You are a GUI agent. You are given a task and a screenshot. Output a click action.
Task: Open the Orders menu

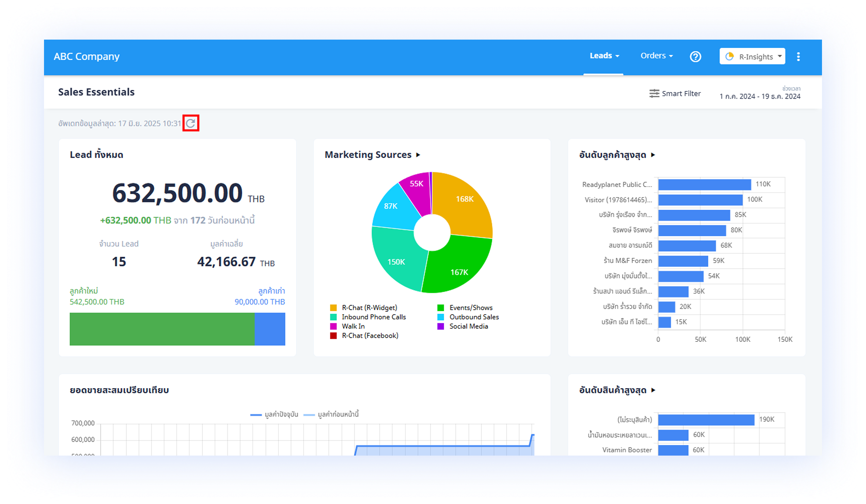(656, 56)
